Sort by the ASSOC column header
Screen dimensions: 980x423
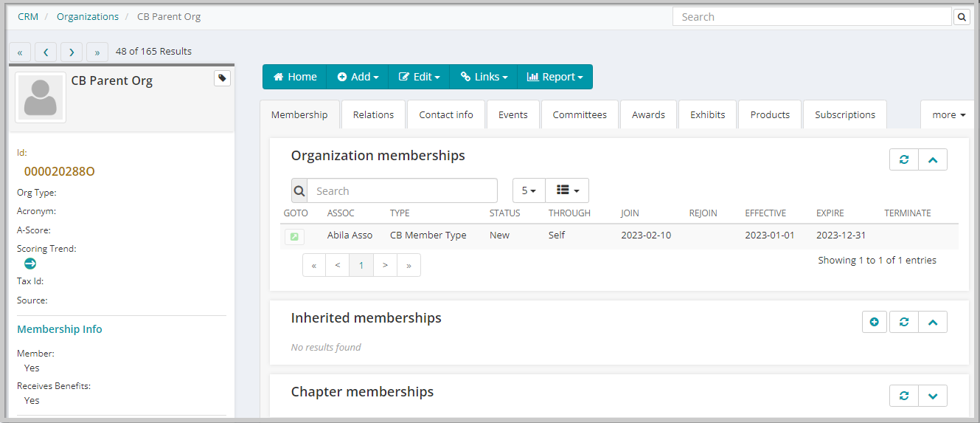point(341,213)
